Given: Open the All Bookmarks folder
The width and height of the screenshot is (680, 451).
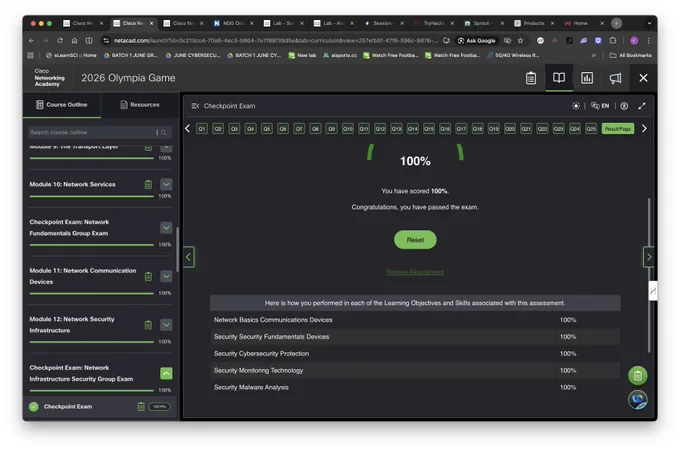Looking at the screenshot, I should click(631, 55).
